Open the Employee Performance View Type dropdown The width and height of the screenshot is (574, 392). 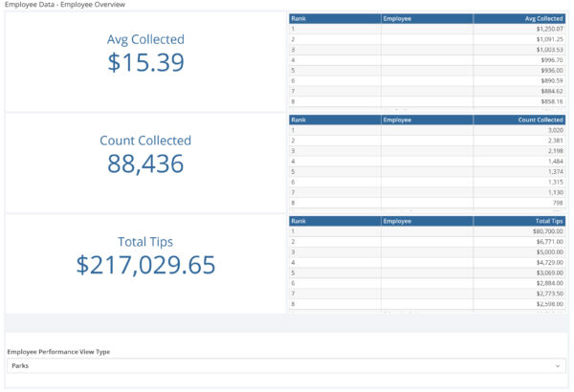285,365
